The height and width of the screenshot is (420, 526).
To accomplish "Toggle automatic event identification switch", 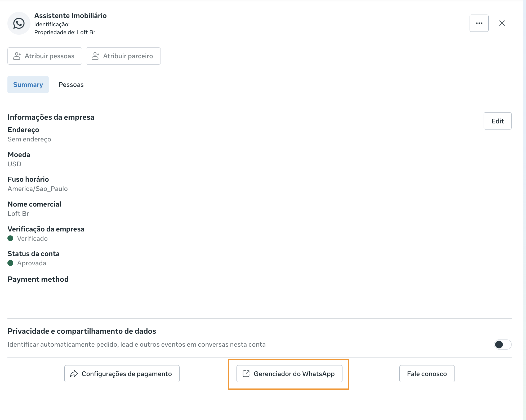I will click(x=502, y=345).
